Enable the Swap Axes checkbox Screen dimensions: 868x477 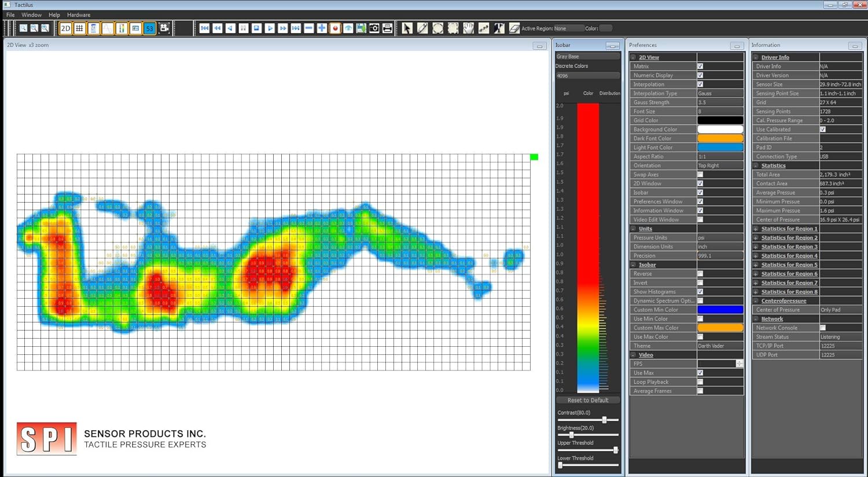700,175
